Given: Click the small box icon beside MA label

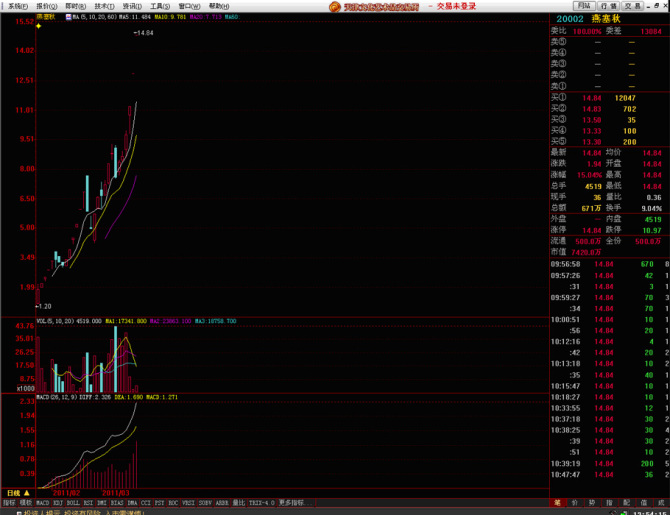Looking at the screenshot, I should tap(66, 17).
